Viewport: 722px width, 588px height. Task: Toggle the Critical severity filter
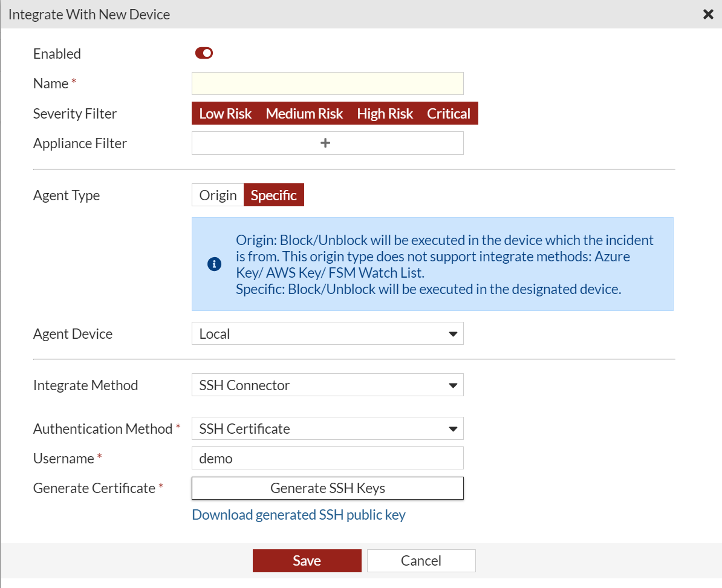coord(448,114)
